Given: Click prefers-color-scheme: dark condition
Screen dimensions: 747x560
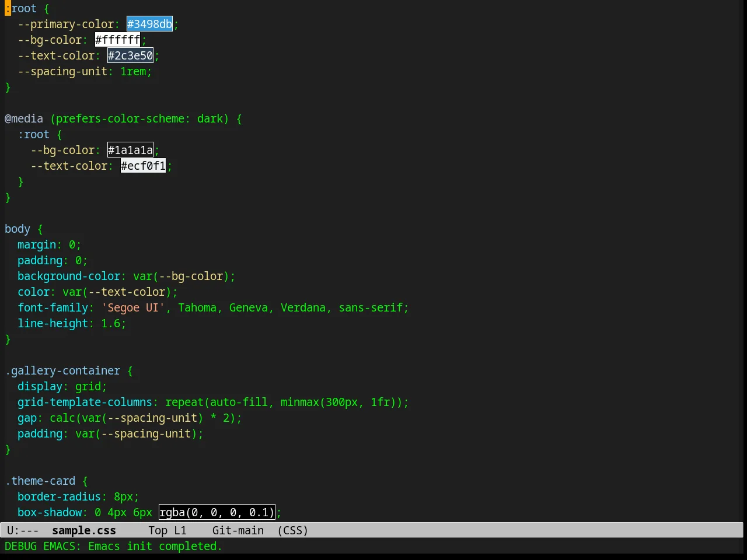Looking at the screenshot, I should coord(139,118).
